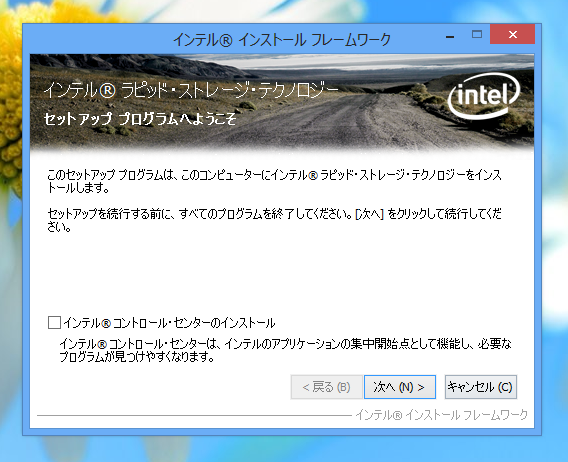This screenshot has height=462, width=568.
Task: Maximize the installer window
Action: (477, 35)
